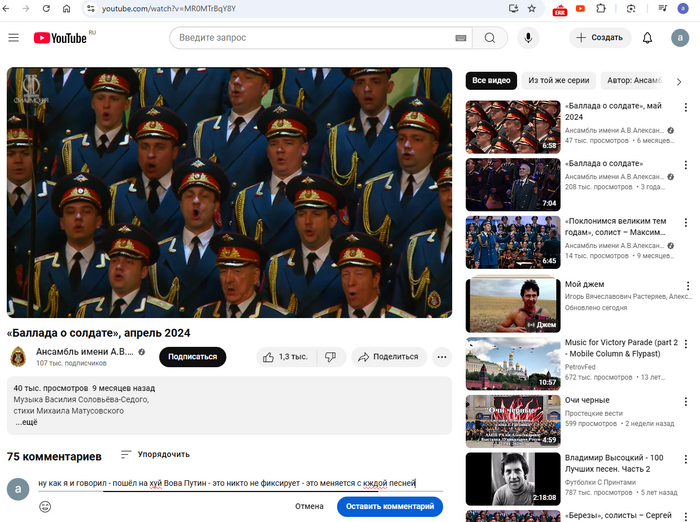The image size is (700, 522).
Task: Click the Подписаться subscribe button
Action: click(192, 357)
